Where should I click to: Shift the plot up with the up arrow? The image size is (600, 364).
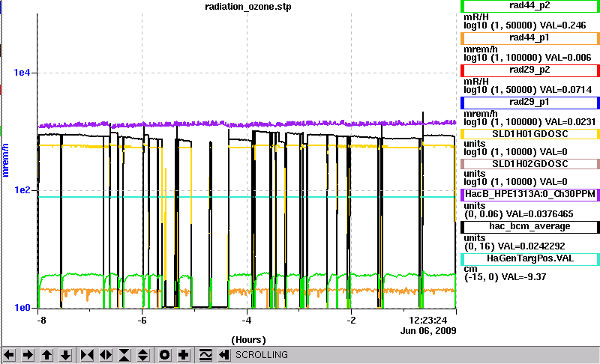coord(46,355)
